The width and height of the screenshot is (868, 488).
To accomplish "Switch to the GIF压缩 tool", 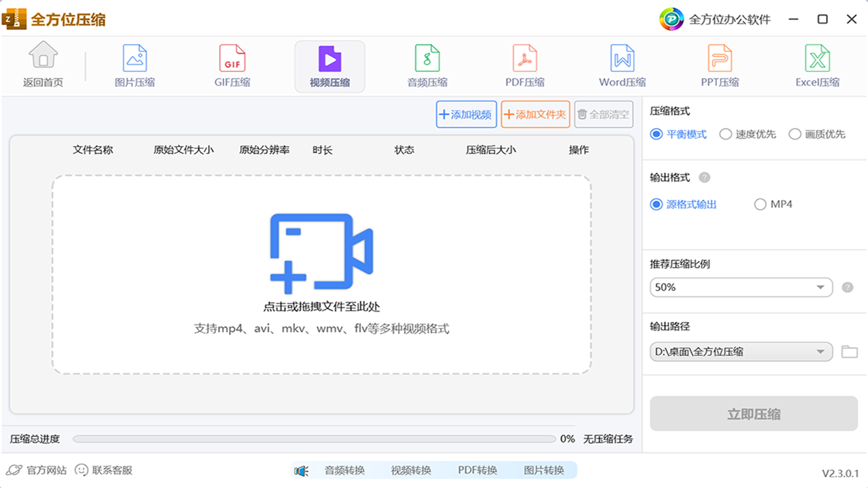I will pyautogui.click(x=232, y=66).
